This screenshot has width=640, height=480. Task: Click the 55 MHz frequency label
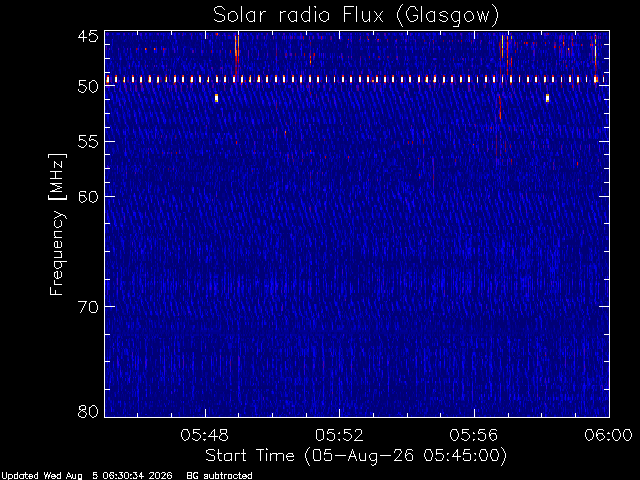click(88, 142)
